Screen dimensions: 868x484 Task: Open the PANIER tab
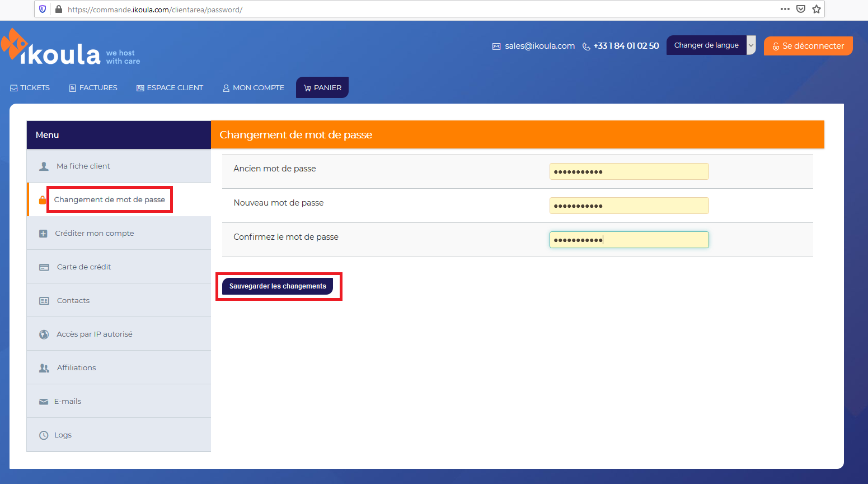tap(322, 87)
